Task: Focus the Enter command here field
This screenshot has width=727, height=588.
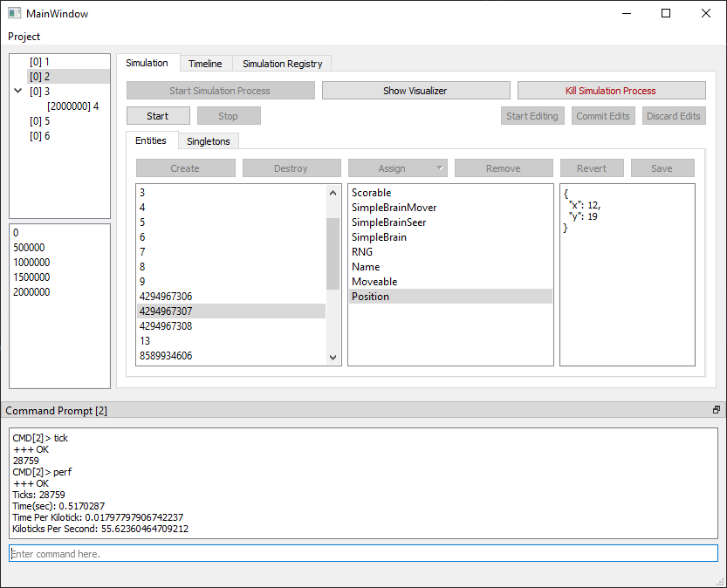Action: (363, 553)
